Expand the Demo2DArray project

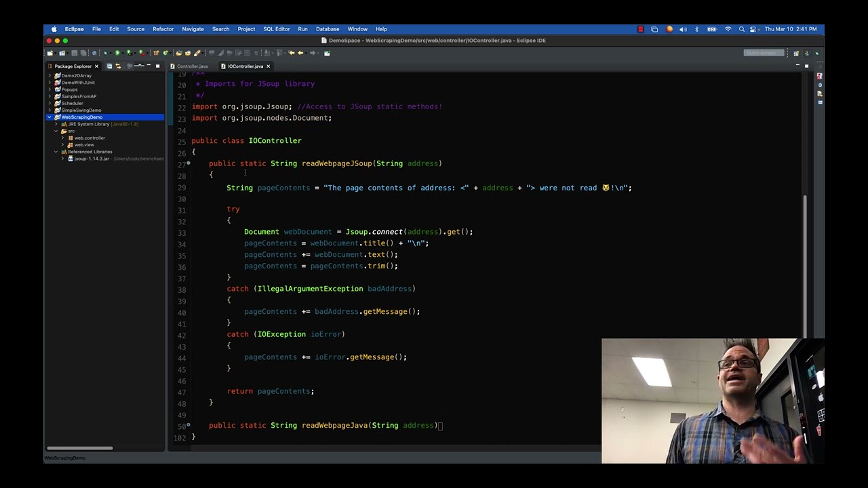50,75
